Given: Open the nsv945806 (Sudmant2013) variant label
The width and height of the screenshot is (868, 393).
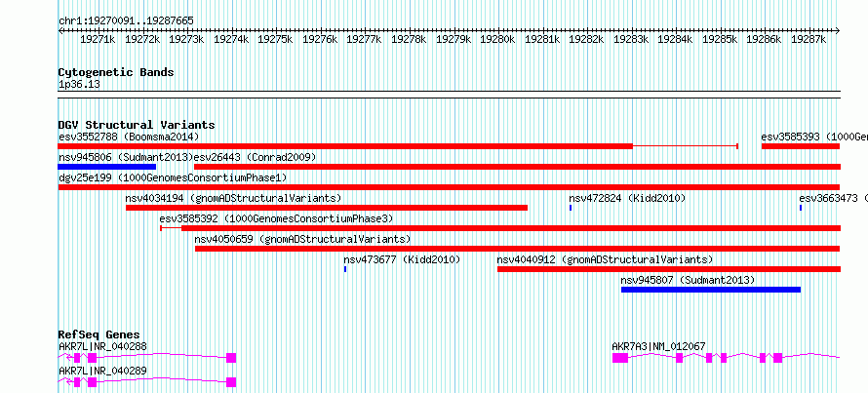Looking at the screenshot, I should (x=126, y=157).
